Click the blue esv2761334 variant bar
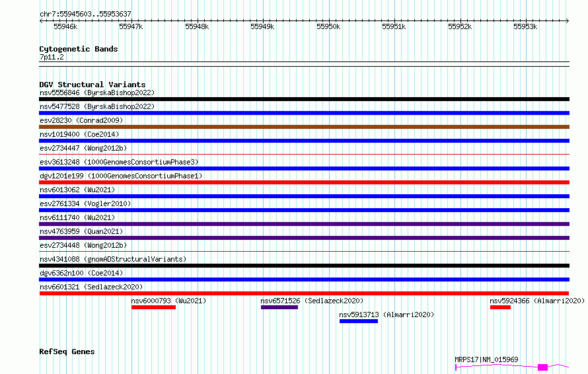The height and width of the screenshot is (374, 588). pos(304,210)
